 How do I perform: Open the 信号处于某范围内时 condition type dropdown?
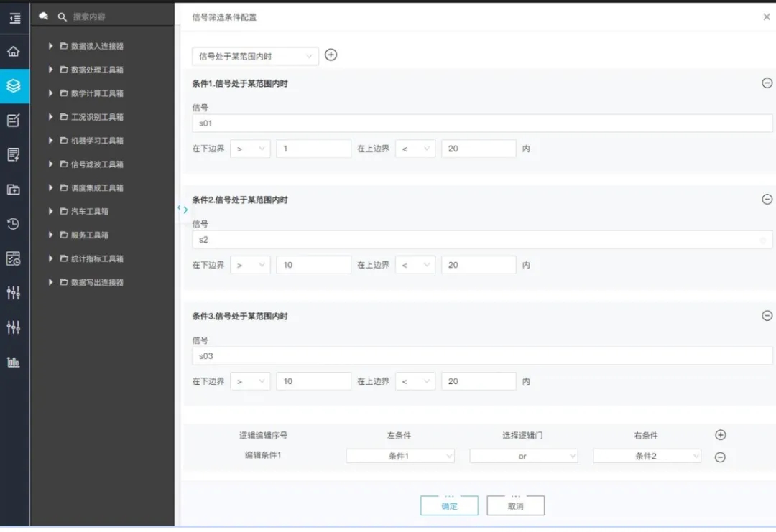coord(255,56)
